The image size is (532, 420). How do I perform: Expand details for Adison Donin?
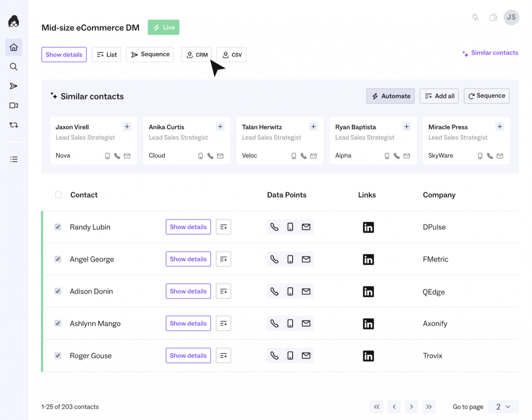coord(188,291)
